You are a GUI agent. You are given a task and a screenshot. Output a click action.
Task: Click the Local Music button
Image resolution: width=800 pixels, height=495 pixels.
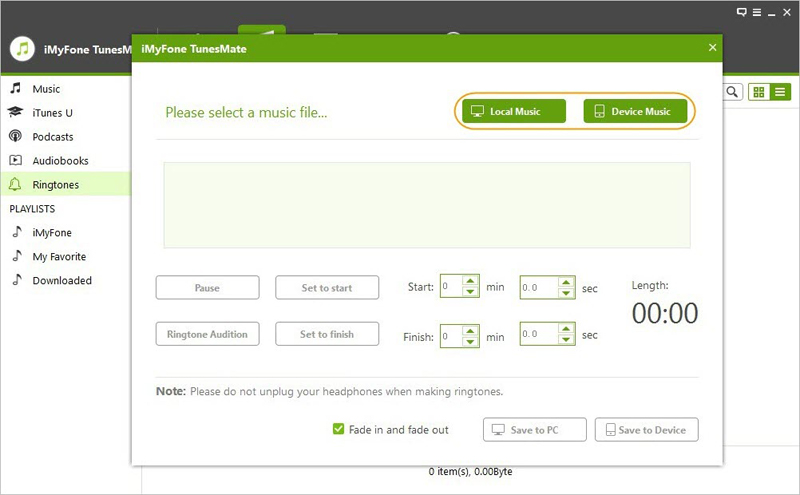[514, 111]
